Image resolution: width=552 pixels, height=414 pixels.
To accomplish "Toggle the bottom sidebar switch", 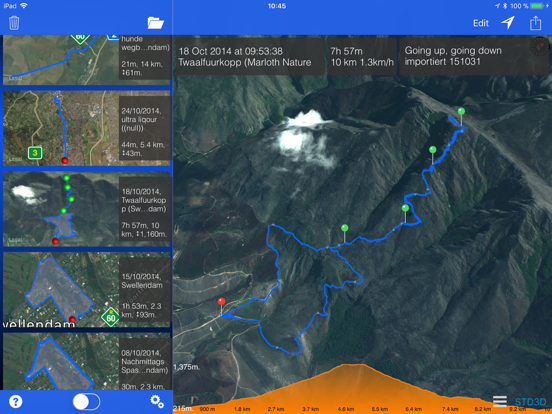I will 86,402.
